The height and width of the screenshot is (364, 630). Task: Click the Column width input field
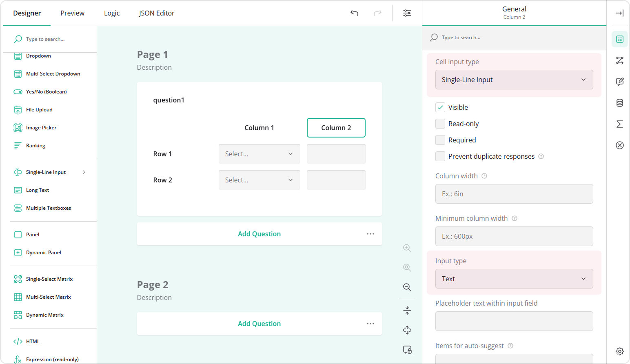(514, 194)
